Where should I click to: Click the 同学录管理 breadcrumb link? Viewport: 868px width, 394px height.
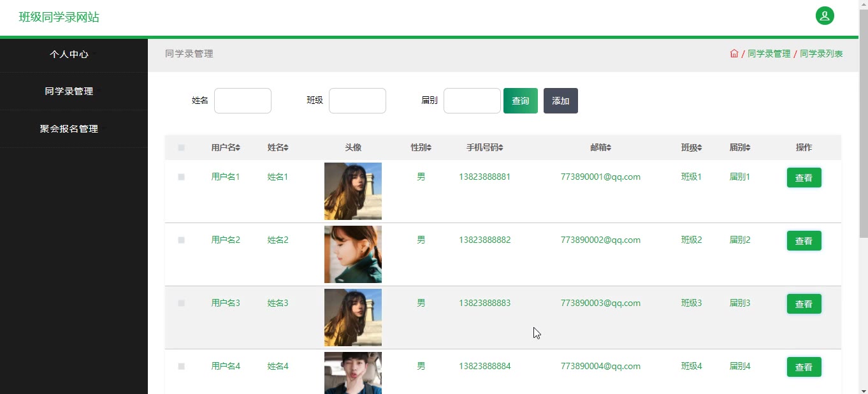click(x=769, y=54)
